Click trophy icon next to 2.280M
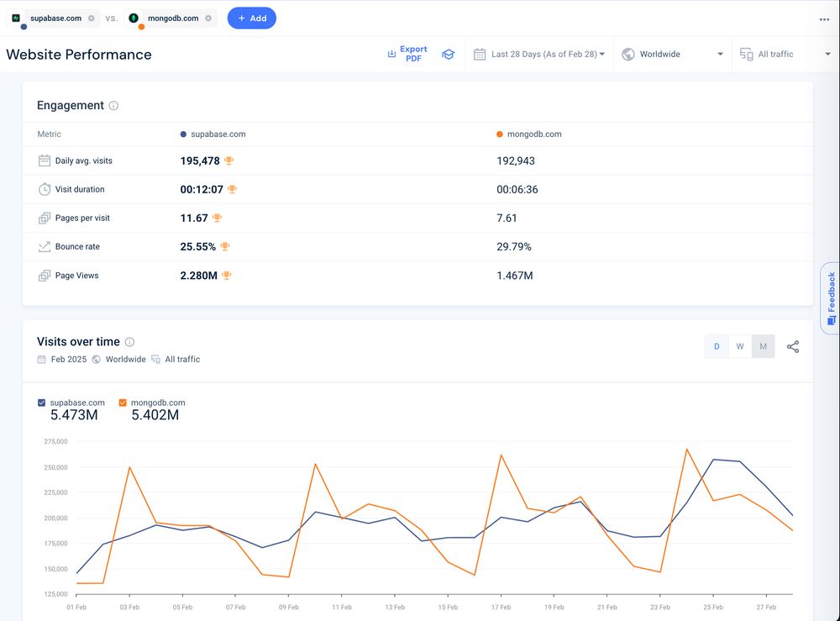Viewport: 840px width, 621px height. point(227,275)
